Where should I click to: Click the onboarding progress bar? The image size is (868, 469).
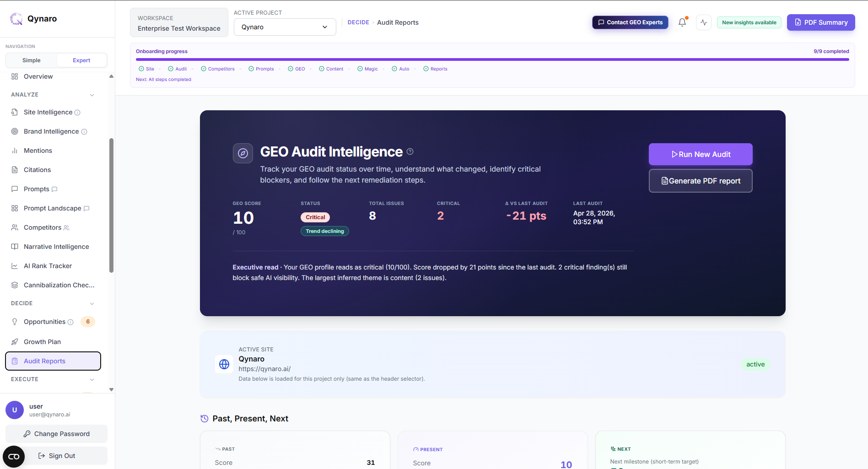[492, 59]
